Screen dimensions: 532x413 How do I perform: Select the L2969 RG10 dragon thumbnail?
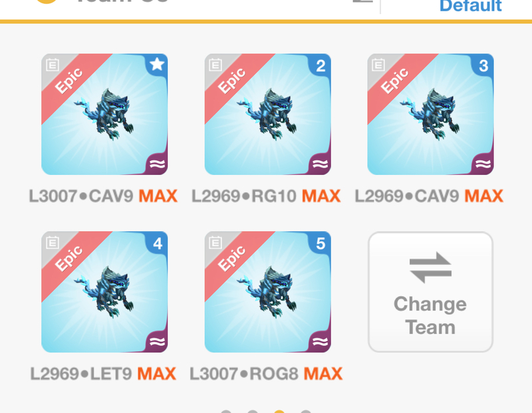(x=268, y=114)
